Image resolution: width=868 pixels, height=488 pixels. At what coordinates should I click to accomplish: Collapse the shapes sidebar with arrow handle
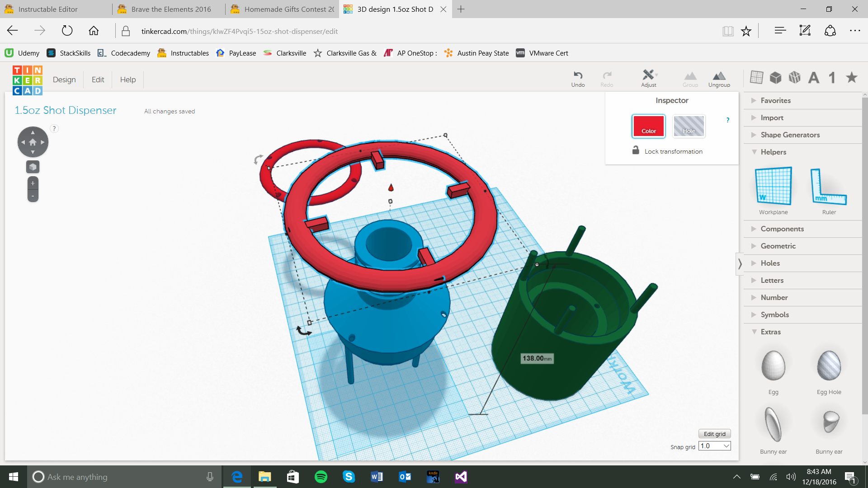click(x=740, y=263)
